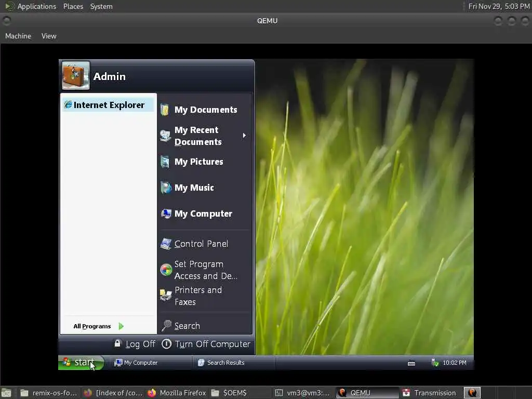Switch to the Mozilla Firefox taskbar window
Screen dimensions: 532x399
click(177, 393)
